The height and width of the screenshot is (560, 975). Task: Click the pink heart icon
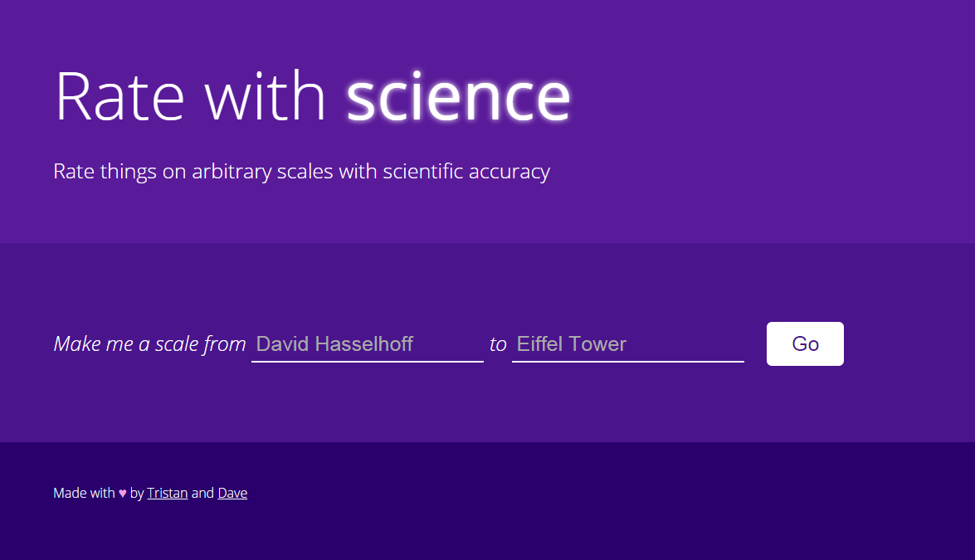123,494
